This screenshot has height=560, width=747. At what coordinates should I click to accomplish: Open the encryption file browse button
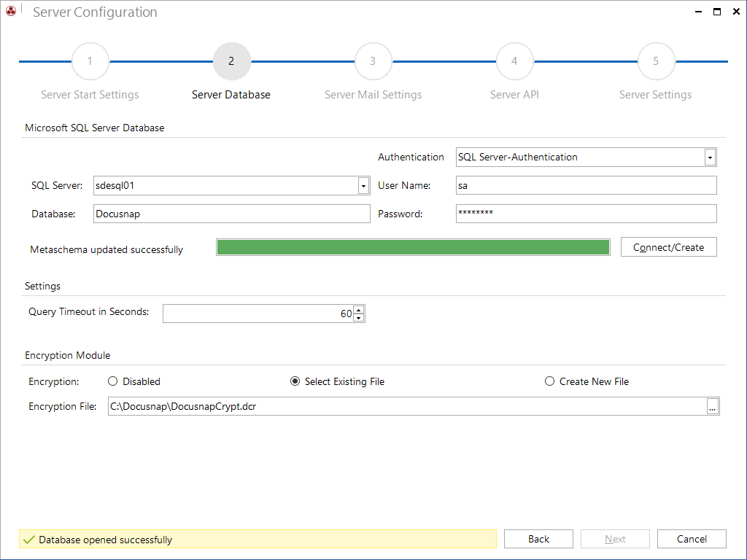click(x=712, y=407)
